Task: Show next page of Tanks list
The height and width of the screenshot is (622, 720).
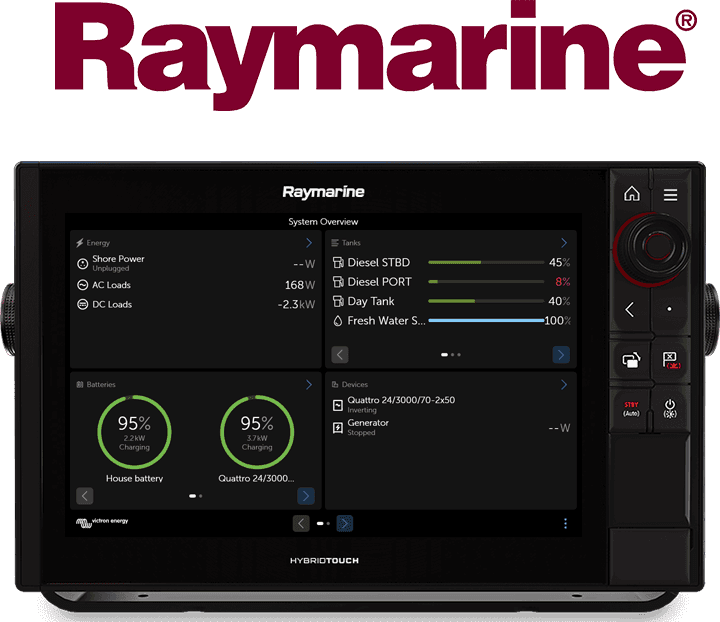Action: (x=561, y=355)
